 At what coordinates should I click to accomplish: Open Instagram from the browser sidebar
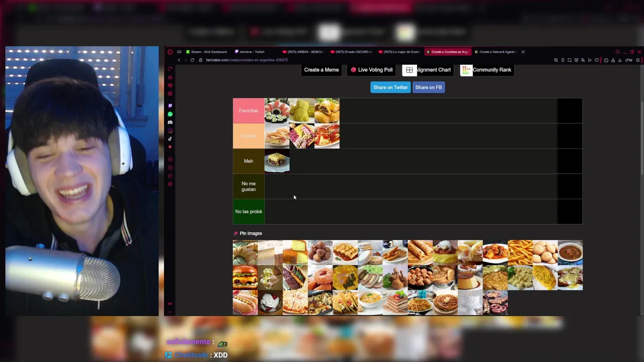pos(170,131)
